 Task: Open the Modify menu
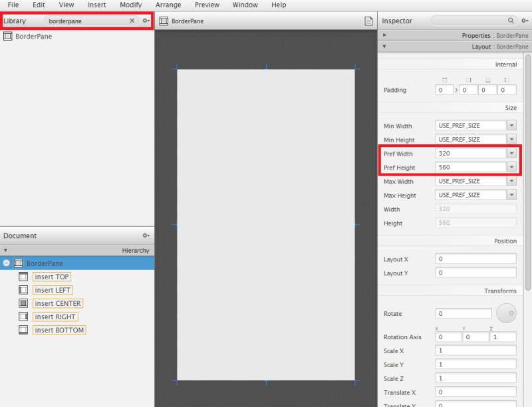[130, 5]
